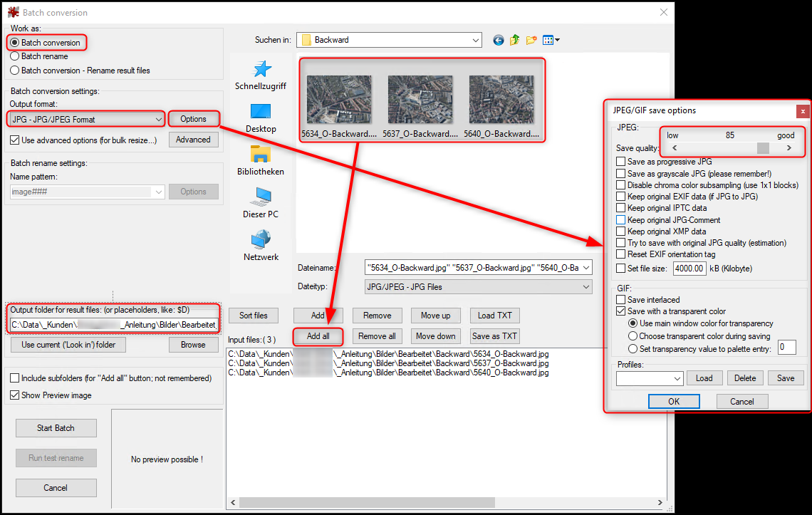Screen dimensions: 812x515
Task: Click Add all to add input files
Action: [318, 335]
